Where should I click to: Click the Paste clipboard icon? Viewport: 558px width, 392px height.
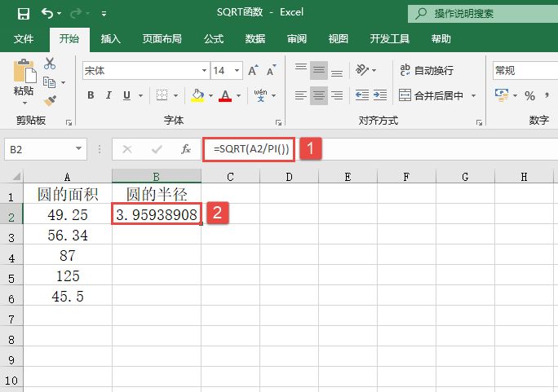point(24,71)
